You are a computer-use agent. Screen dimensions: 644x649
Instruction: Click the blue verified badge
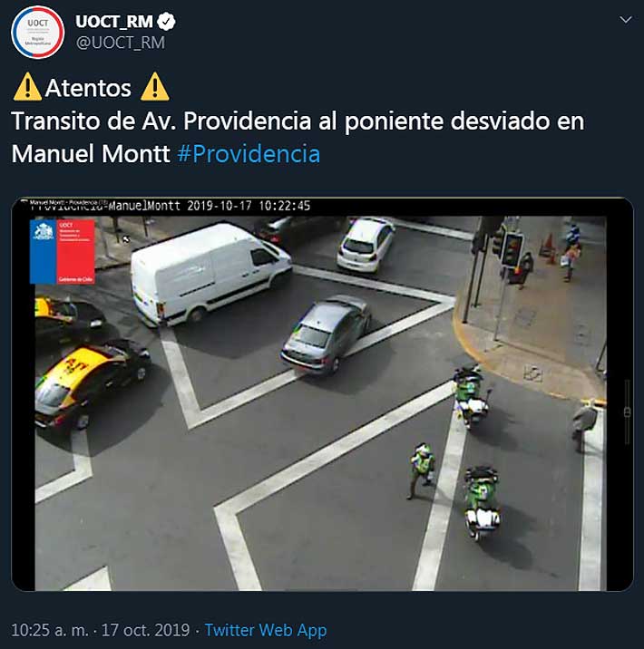click(166, 22)
